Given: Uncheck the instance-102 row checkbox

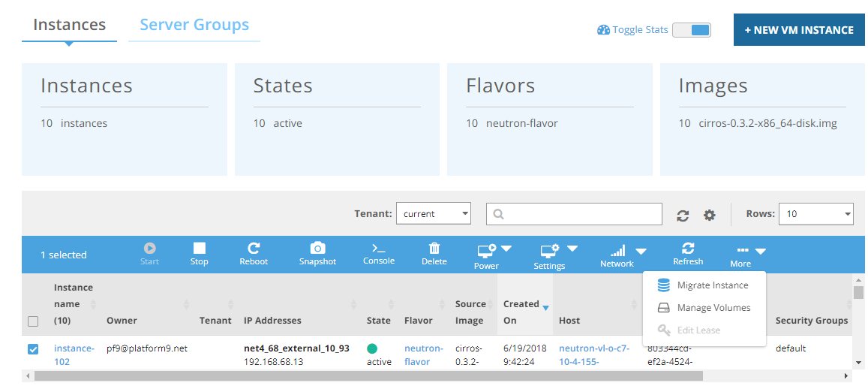Looking at the screenshot, I should coord(33,349).
